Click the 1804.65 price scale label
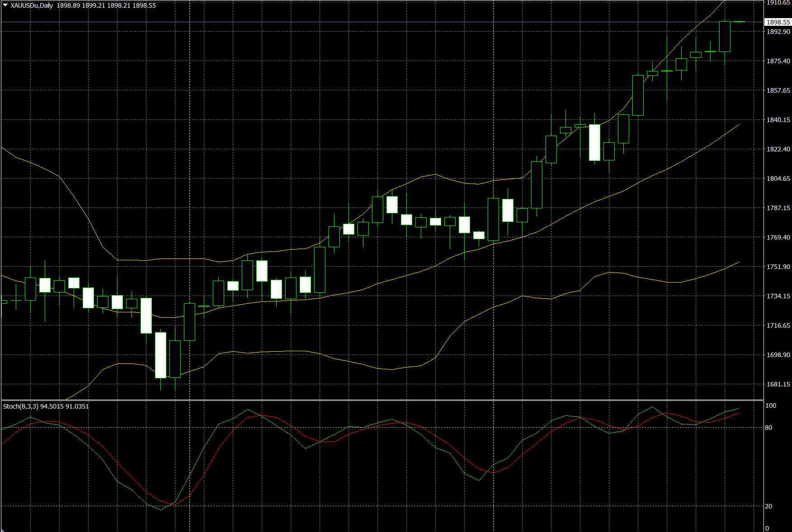The image size is (792, 532). [x=778, y=179]
